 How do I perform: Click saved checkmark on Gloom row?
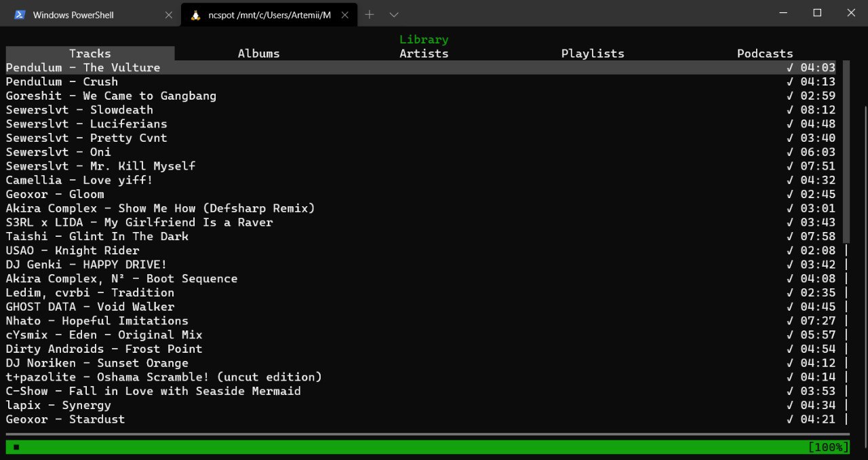tap(790, 194)
